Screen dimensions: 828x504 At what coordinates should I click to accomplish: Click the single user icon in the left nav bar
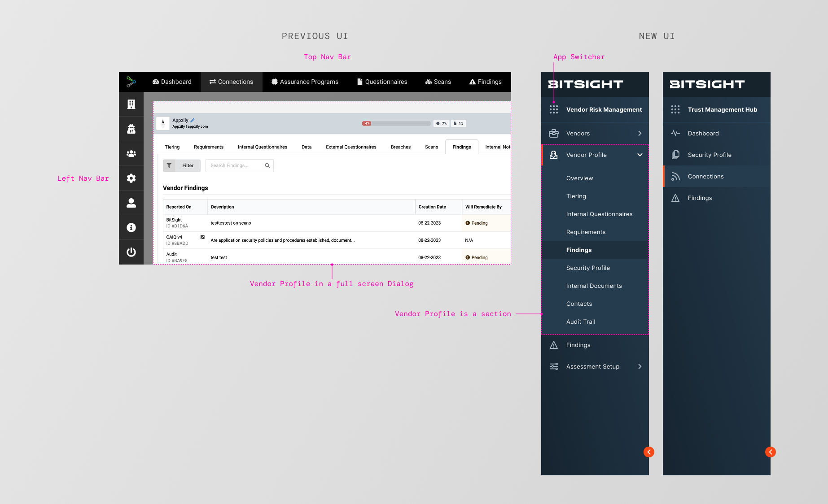(x=131, y=203)
